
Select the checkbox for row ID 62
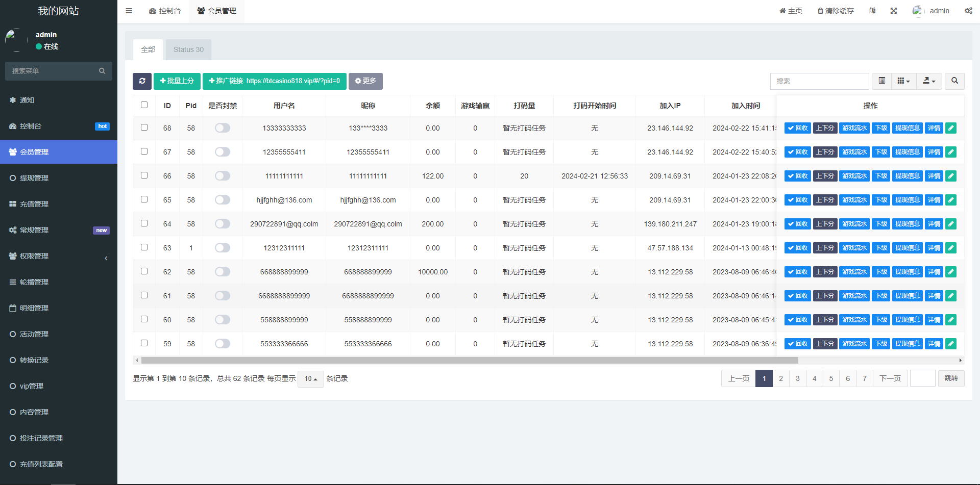pyautogui.click(x=144, y=271)
